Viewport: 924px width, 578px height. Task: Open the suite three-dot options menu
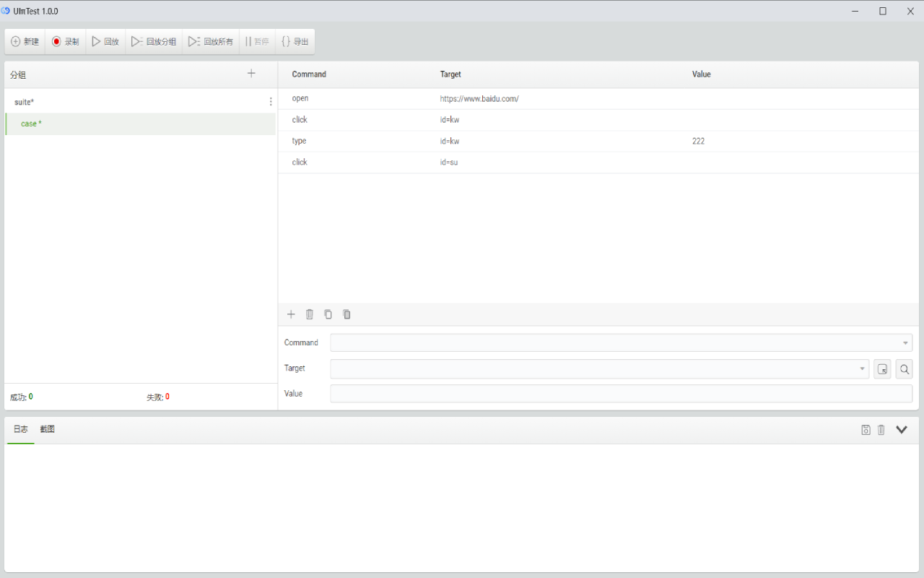[x=271, y=102]
